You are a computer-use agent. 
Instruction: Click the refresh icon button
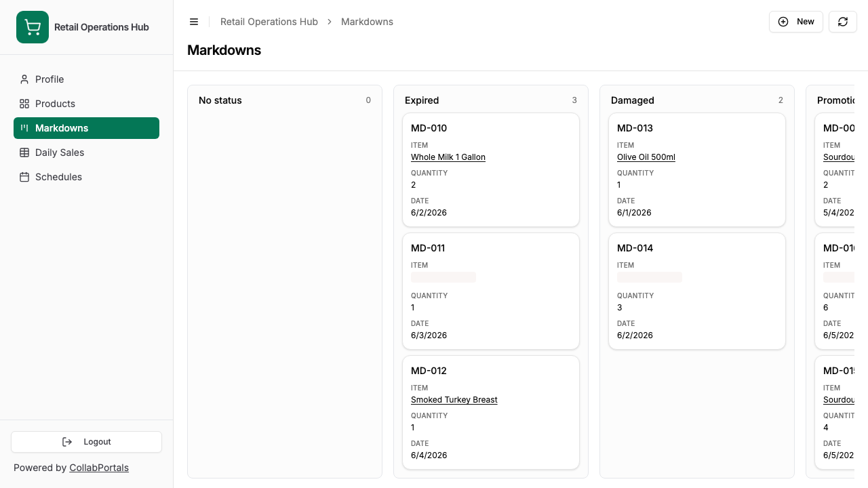(843, 22)
